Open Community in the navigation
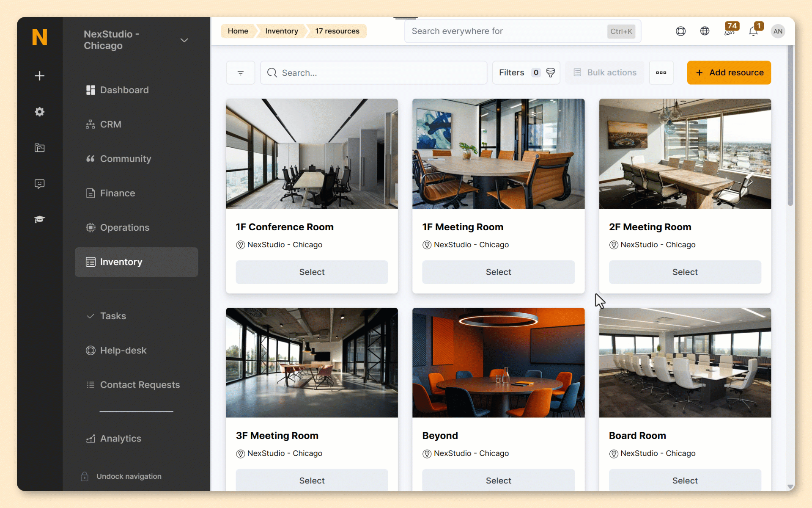This screenshot has height=508, width=812. click(x=136, y=159)
